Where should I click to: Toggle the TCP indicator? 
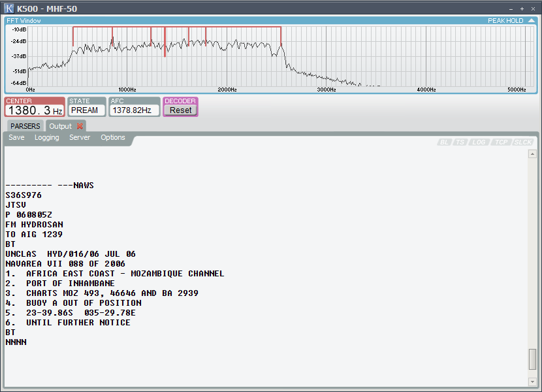tap(502, 142)
